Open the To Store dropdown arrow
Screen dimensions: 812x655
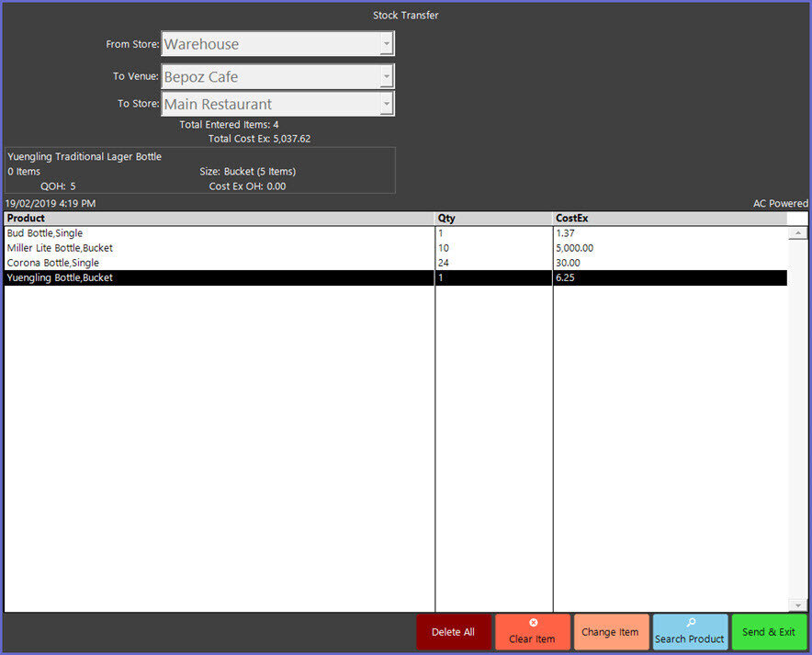387,104
